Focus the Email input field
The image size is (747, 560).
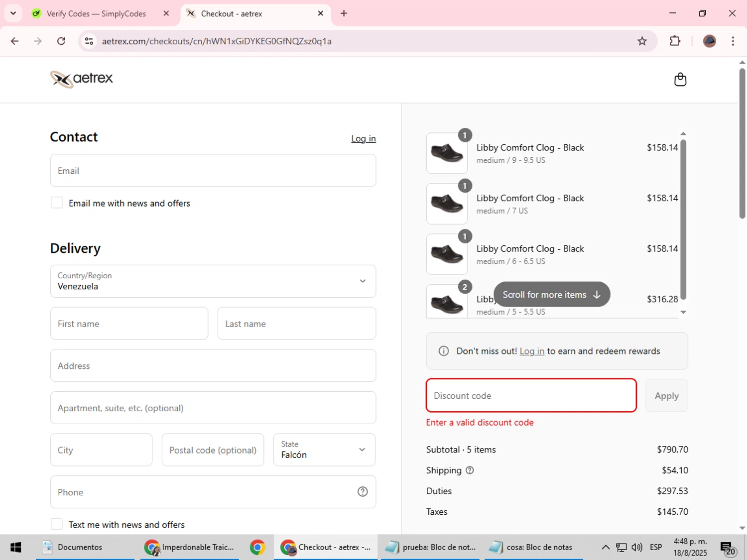213,171
